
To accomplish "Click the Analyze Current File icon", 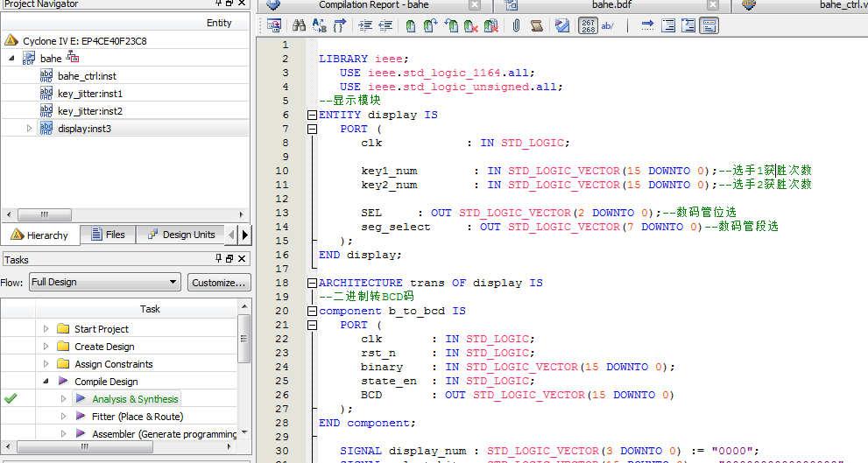I will click(561, 26).
